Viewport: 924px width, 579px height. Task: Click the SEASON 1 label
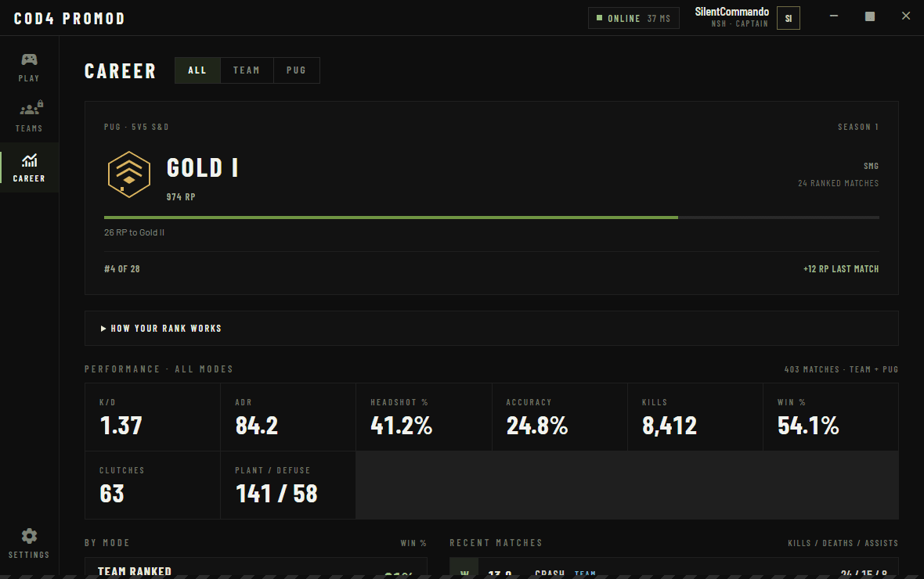pos(858,127)
